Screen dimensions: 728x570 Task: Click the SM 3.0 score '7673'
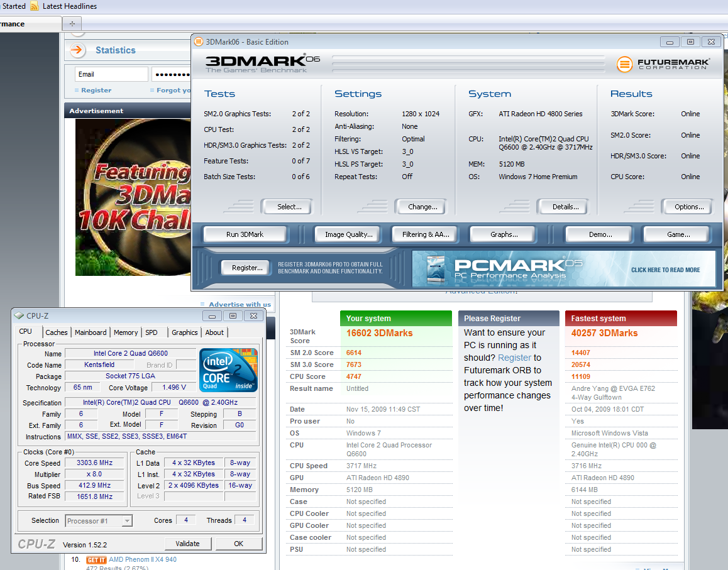click(354, 365)
